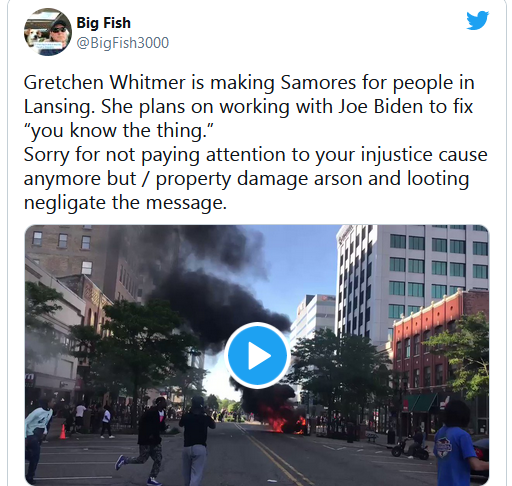Open the @BigFish3000 handle link
This screenshot has height=486, width=512.
123,43
